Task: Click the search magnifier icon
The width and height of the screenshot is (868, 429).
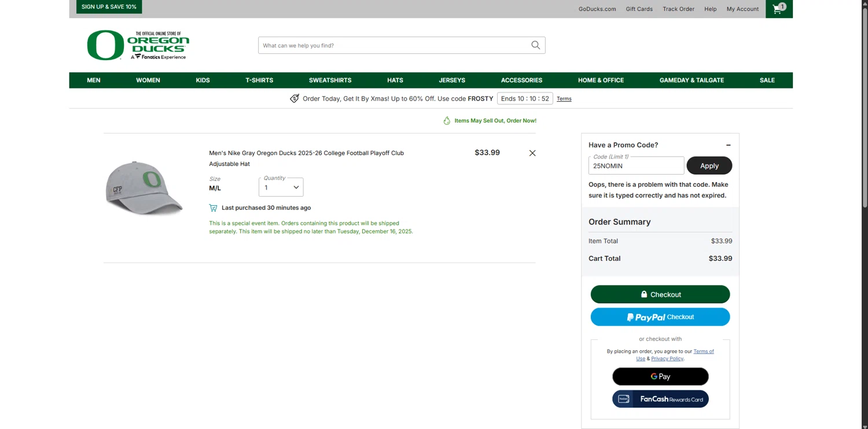Action: click(535, 45)
